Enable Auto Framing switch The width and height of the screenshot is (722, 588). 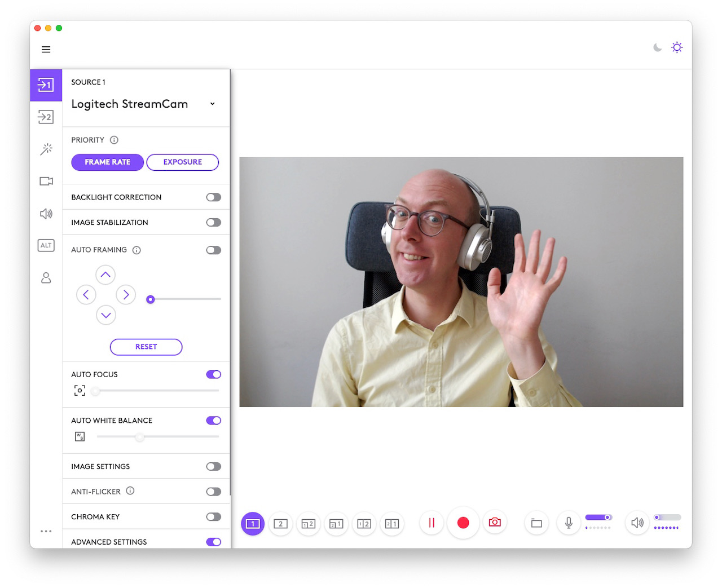214,250
